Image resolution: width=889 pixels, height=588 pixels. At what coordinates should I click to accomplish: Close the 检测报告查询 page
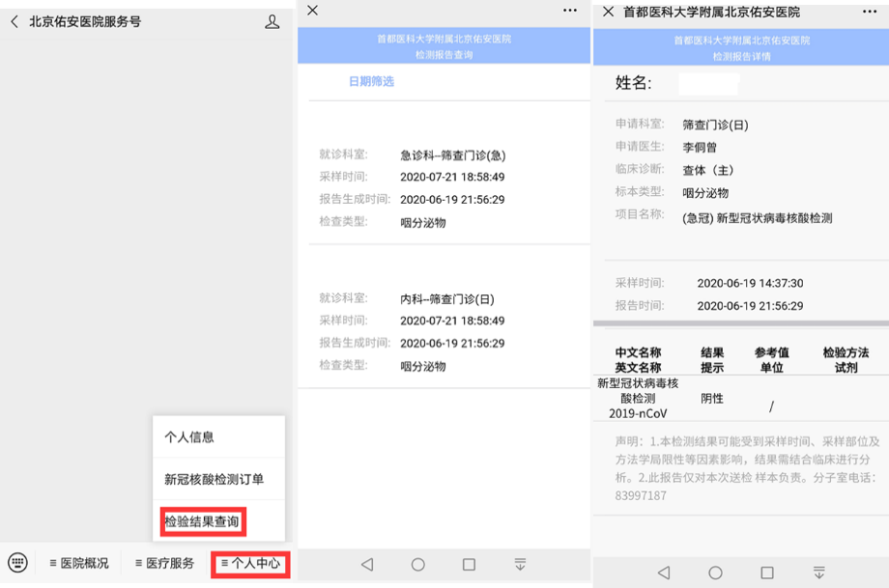312,11
